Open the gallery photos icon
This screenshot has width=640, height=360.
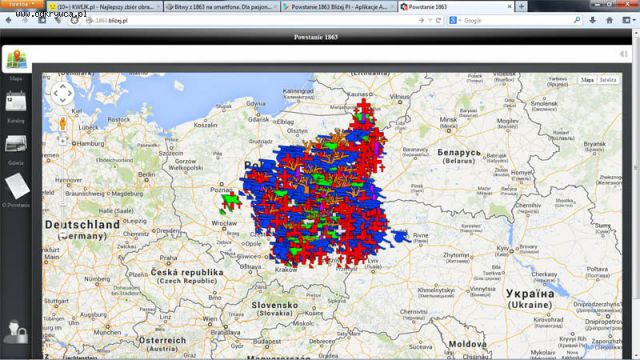[16, 144]
